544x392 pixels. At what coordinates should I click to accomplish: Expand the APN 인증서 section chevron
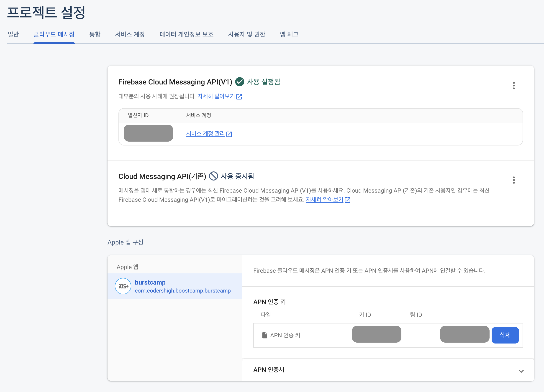(x=521, y=371)
